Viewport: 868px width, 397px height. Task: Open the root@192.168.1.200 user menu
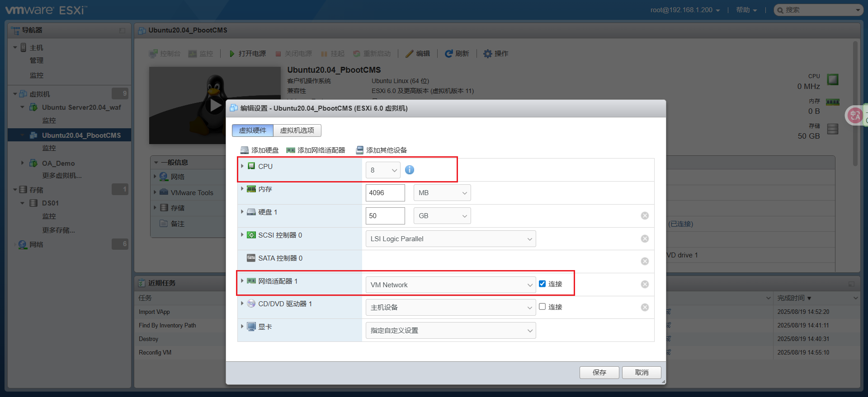tap(685, 10)
